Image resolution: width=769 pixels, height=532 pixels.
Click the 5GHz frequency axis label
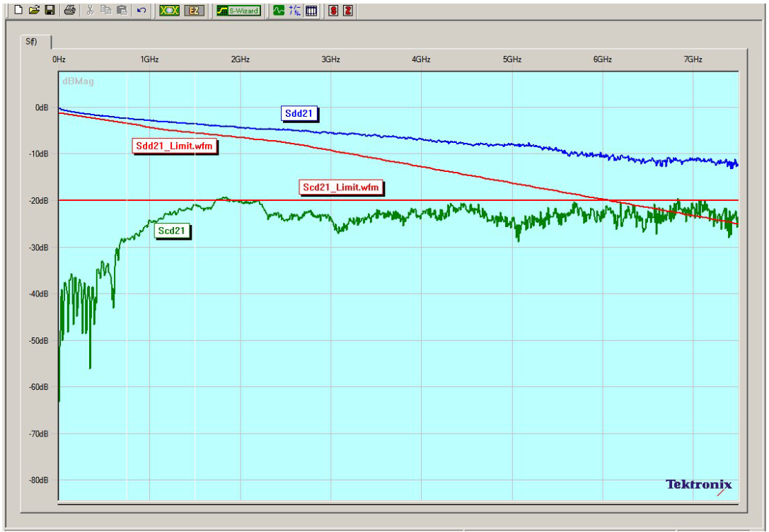511,59
